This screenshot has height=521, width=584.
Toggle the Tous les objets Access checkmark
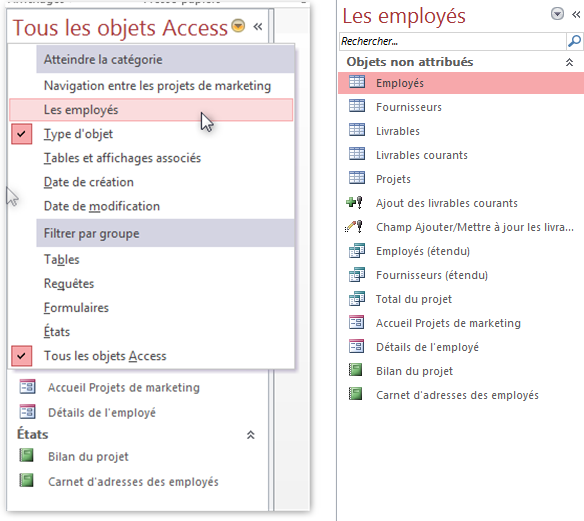[x=21, y=356]
